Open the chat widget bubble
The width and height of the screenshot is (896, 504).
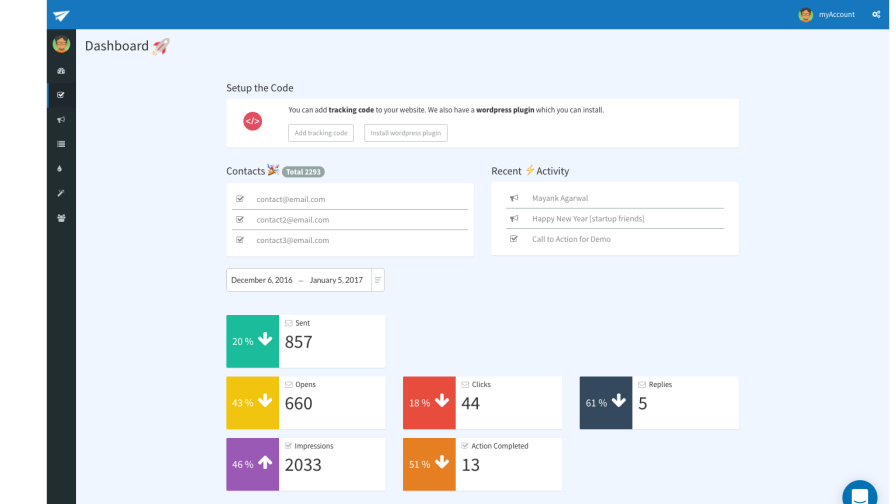(x=859, y=494)
